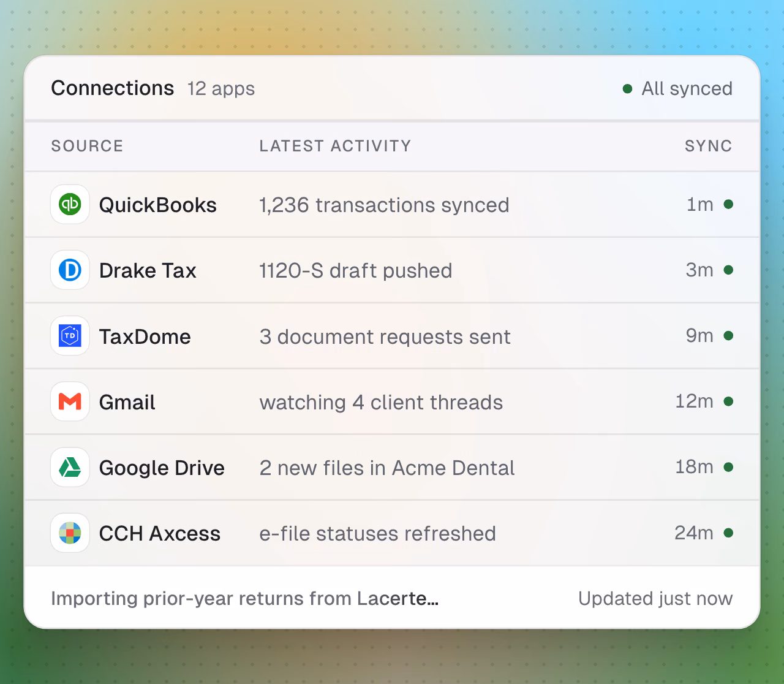Click the green status dot in QuickBooks row

click(x=728, y=204)
